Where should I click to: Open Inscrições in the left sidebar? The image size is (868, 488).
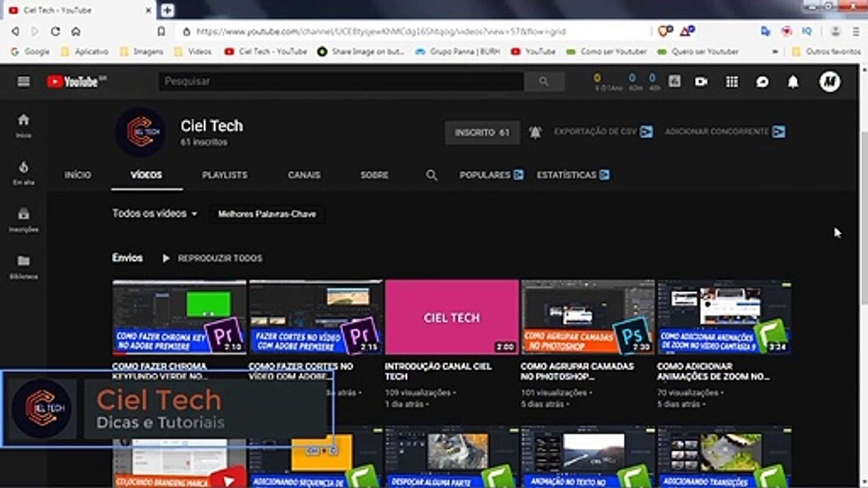point(24,220)
